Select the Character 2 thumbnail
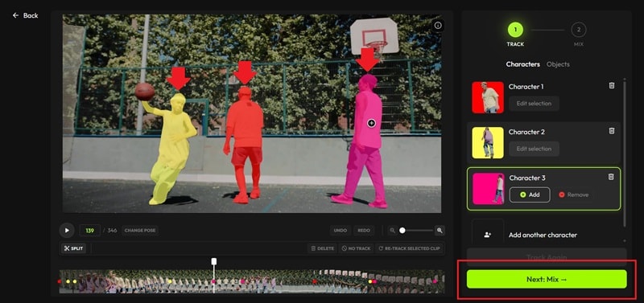 [x=488, y=143]
